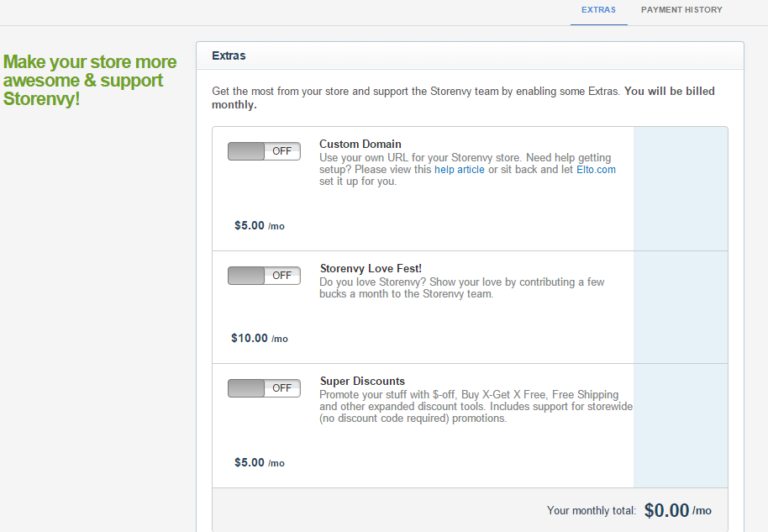This screenshot has height=532, width=768.
Task: Switch to the Extras tab
Action: pos(598,10)
